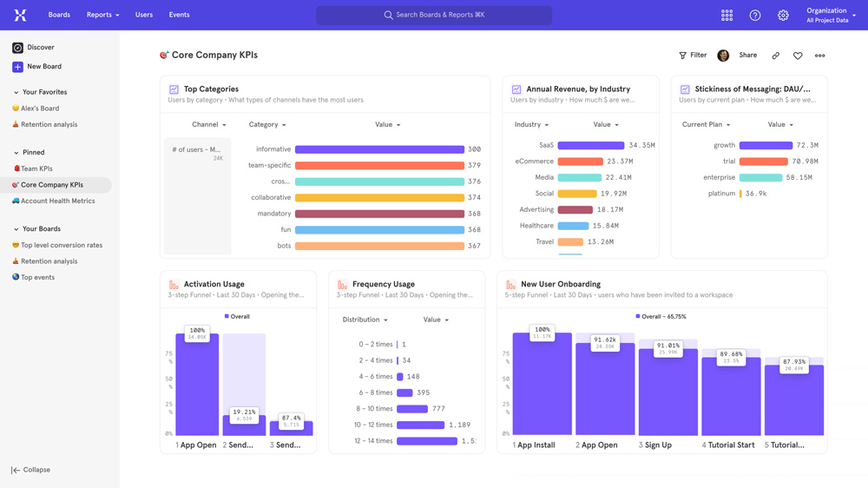Open the apps grid icon
868x488 pixels.
pos(727,16)
